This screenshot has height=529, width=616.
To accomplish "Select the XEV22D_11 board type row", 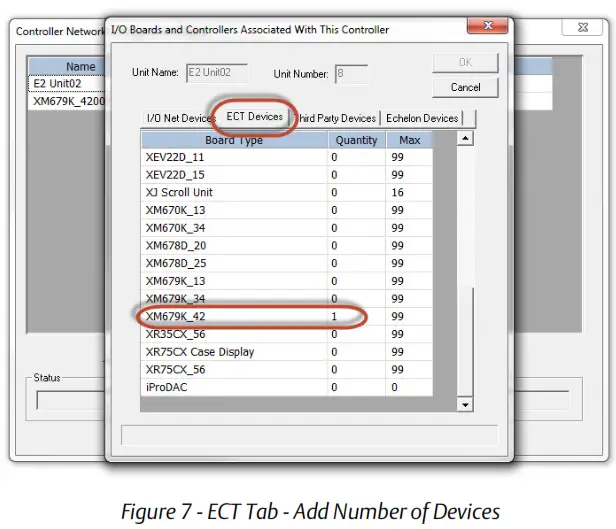I will point(287,157).
